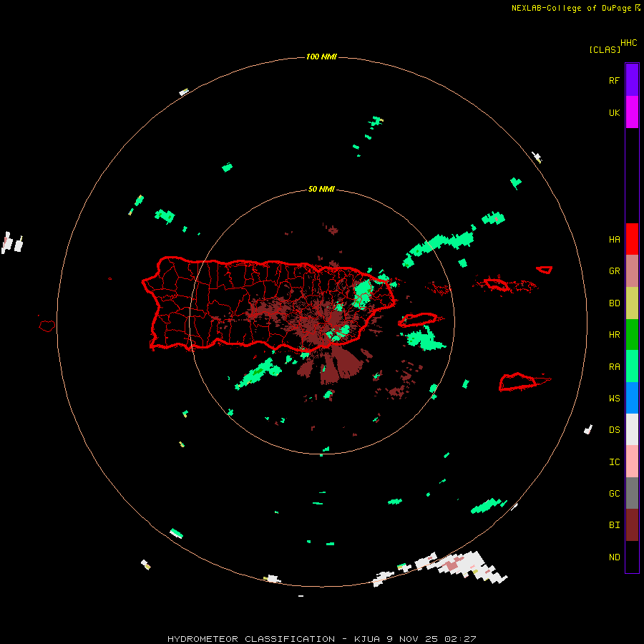Click the RF legend label
This screenshot has width=644, height=644.
[x=614, y=81]
